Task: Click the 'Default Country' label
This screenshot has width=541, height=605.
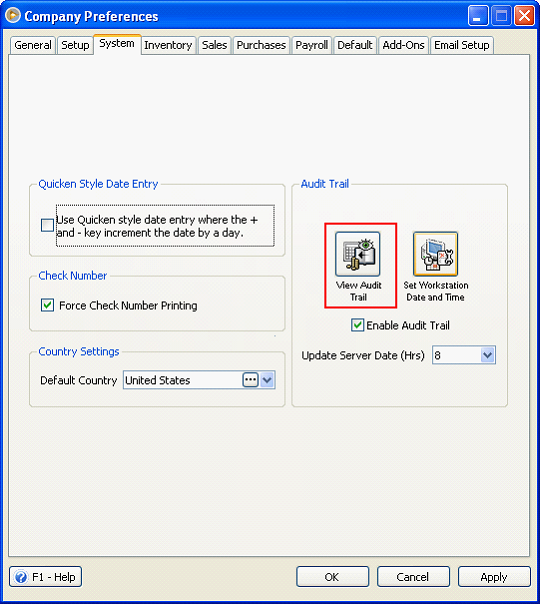Action: 79,380
